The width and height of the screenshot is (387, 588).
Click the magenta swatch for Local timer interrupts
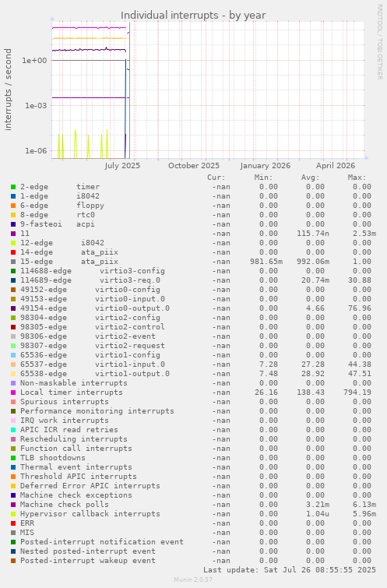13,393
